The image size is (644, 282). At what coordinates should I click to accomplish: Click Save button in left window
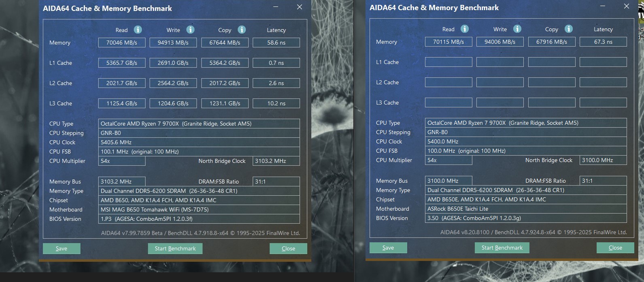[62, 248]
